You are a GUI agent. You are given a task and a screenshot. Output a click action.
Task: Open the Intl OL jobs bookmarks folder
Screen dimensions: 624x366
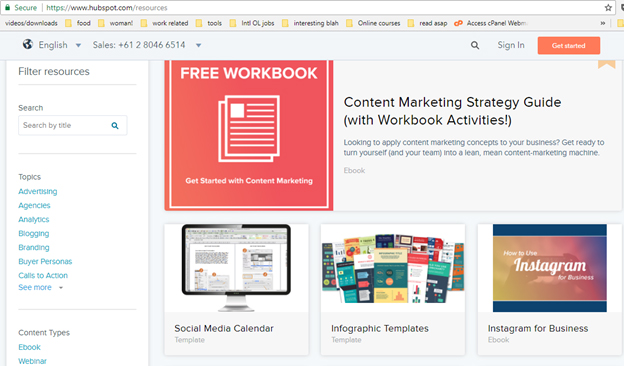252,23
